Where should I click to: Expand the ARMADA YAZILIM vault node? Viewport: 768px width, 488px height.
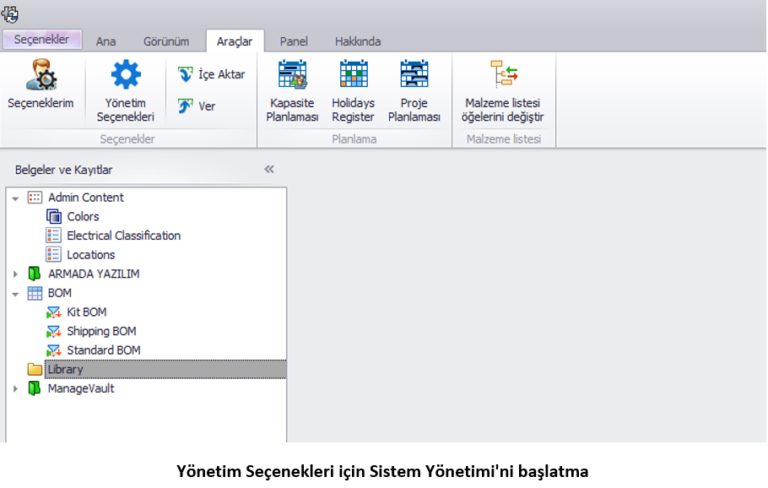tap(15, 274)
